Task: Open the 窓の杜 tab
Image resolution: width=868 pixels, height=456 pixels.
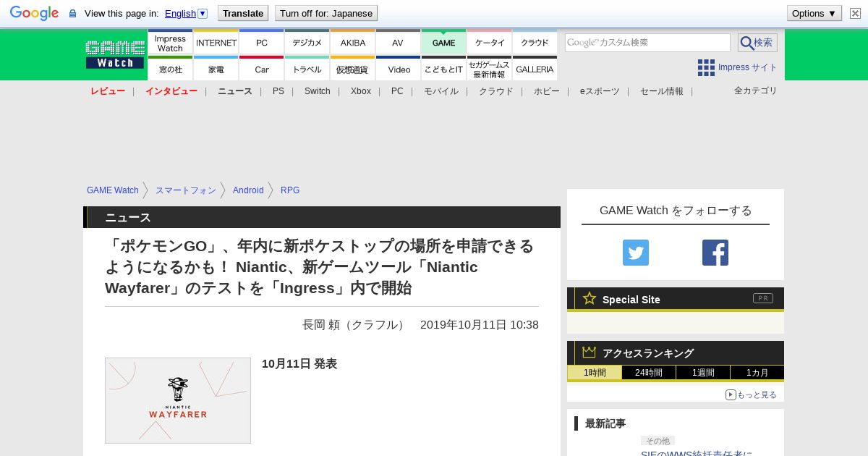Action: [170, 68]
